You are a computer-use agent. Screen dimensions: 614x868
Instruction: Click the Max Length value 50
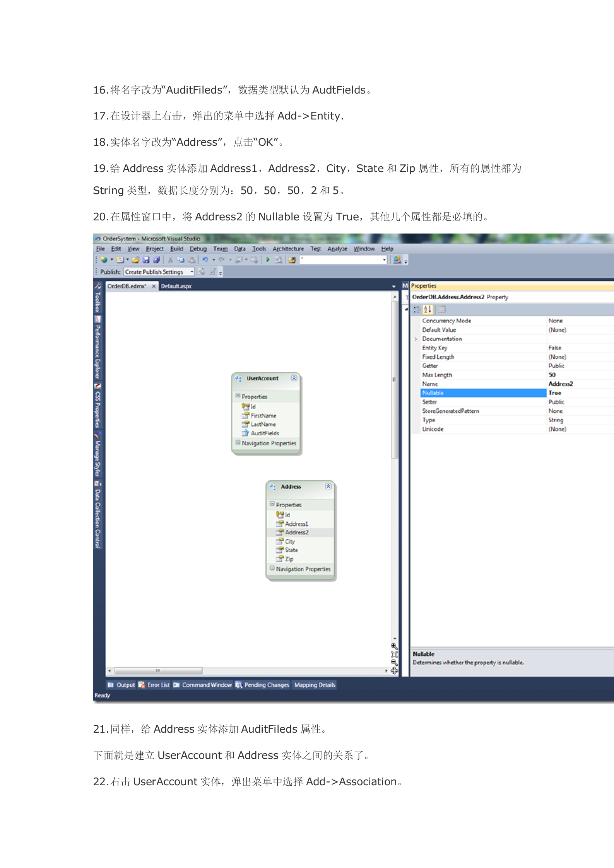coord(580,375)
